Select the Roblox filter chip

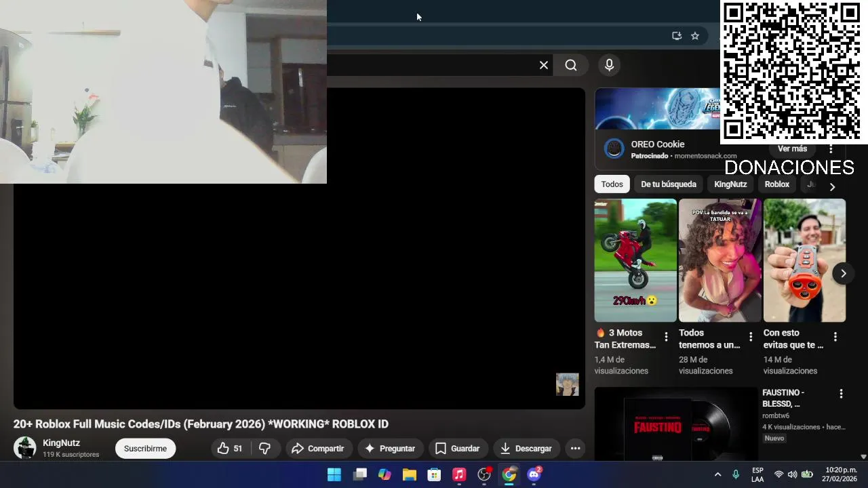[x=777, y=184]
